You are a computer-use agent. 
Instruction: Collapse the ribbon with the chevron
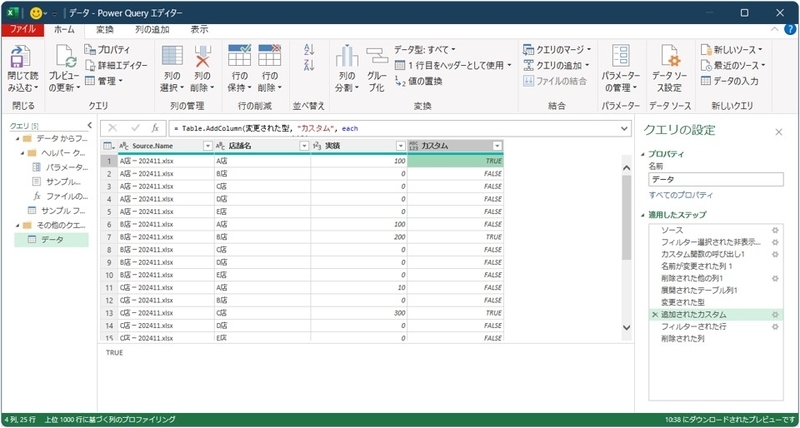coord(775,29)
